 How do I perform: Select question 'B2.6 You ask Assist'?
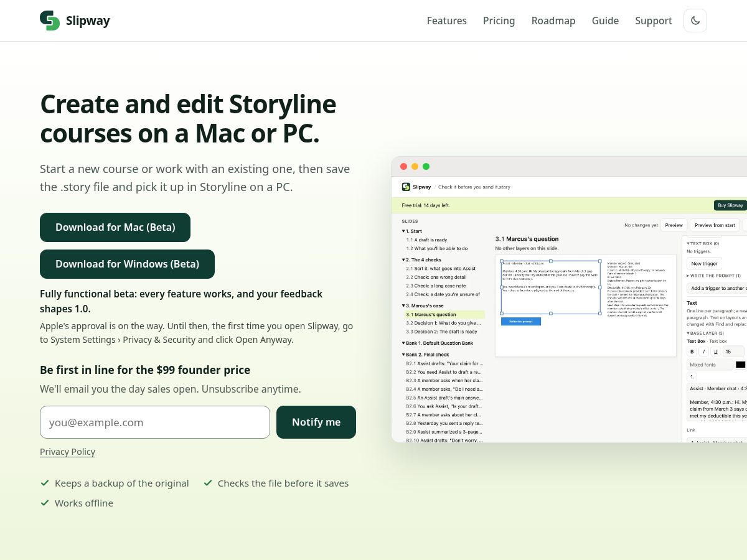coord(443,406)
